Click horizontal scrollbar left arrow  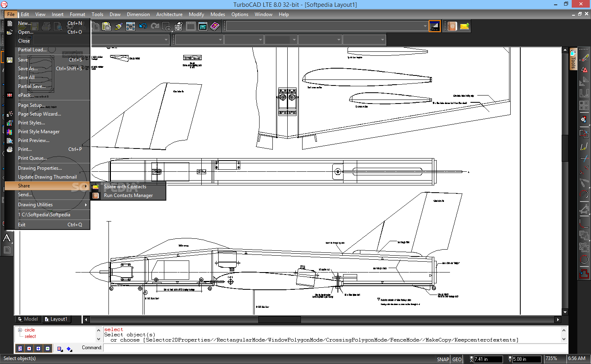tap(86, 320)
